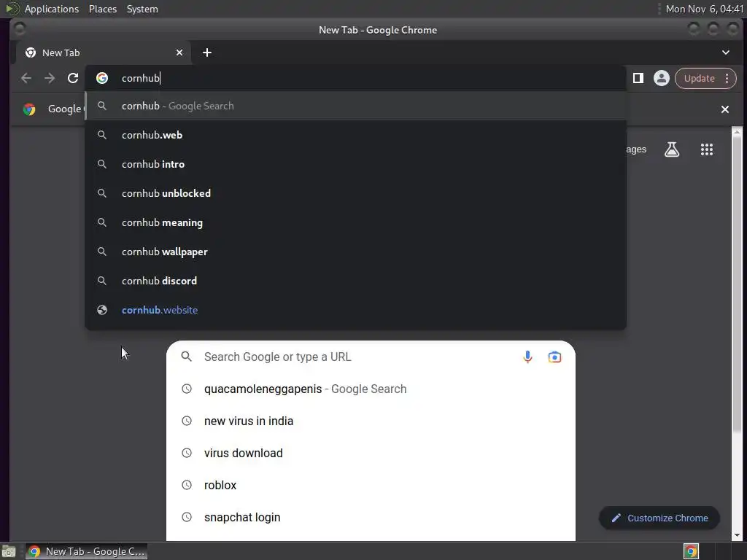
Task: Click the Chrome logo in the infobar
Action: tap(29, 109)
